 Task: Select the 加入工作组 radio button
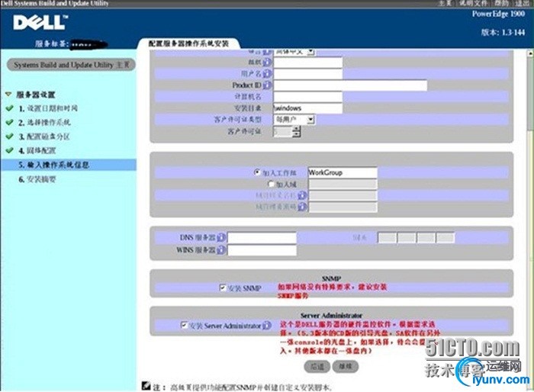pyautogui.click(x=258, y=172)
